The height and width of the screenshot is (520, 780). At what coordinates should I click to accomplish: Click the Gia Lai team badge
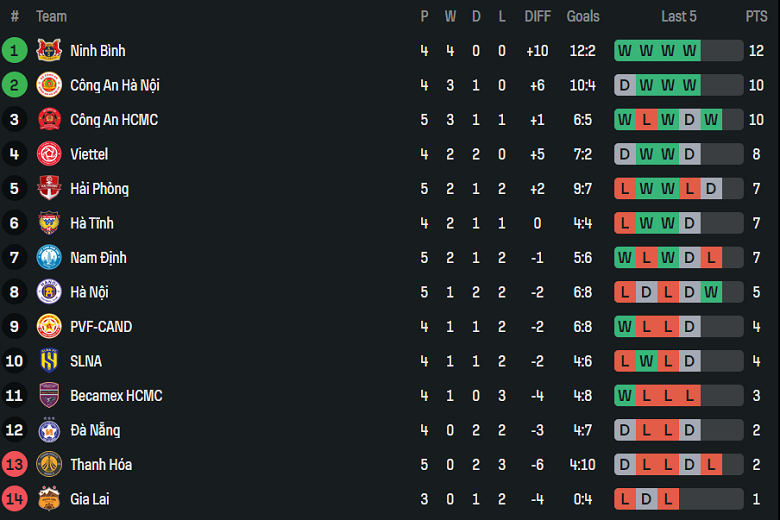coord(48,499)
